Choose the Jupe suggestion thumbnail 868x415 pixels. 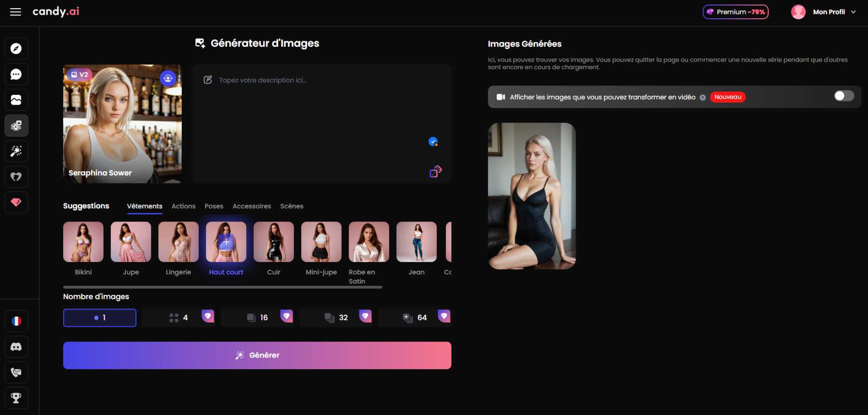click(131, 242)
